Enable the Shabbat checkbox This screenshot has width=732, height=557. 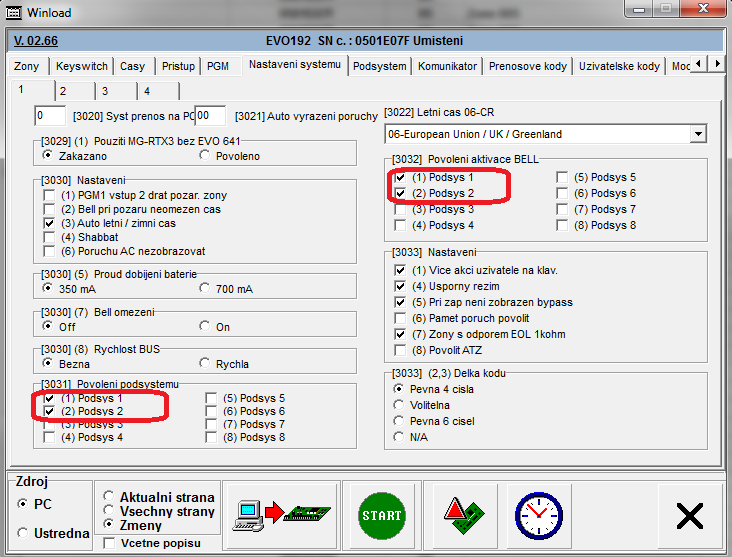49,238
